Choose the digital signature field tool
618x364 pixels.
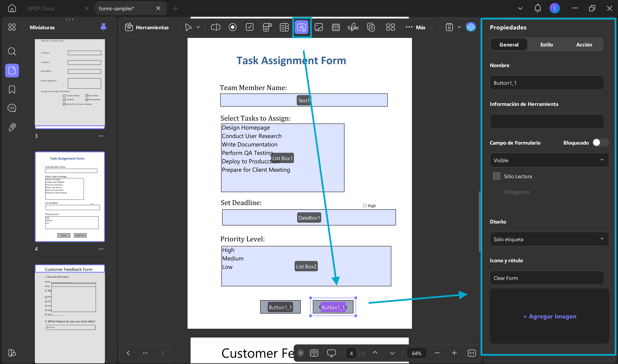pos(353,27)
